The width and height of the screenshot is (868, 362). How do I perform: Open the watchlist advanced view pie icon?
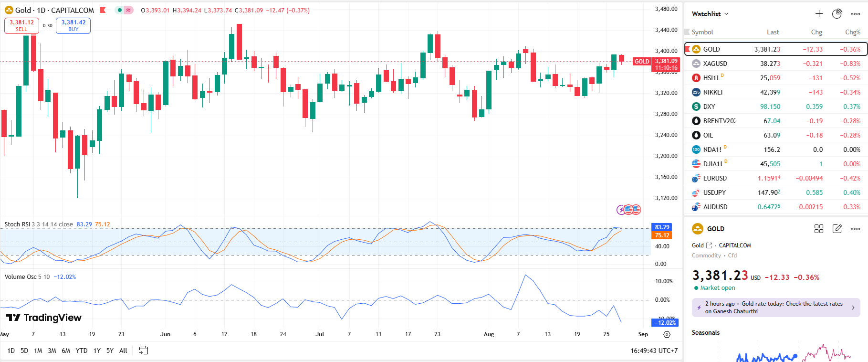pos(837,14)
